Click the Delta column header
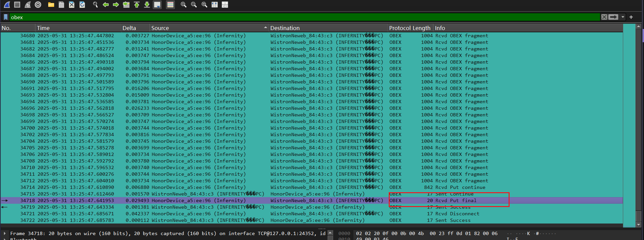 click(129, 28)
